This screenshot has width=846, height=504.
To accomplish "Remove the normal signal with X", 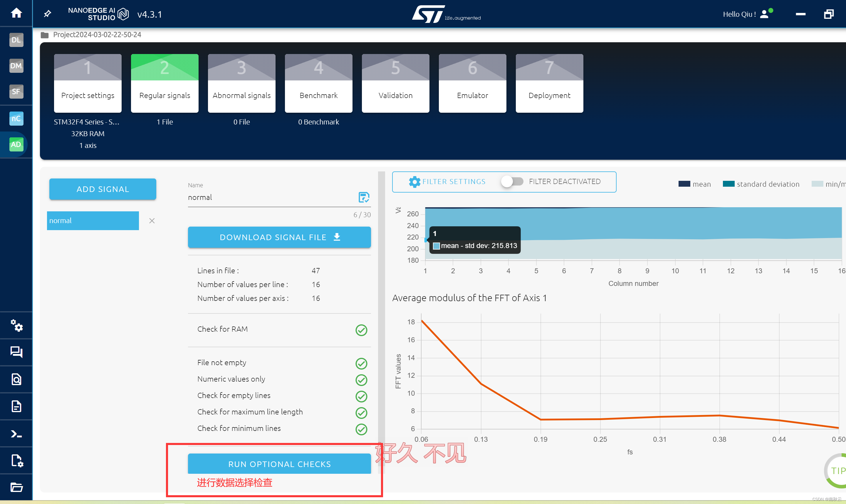I will (x=152, y=221).
